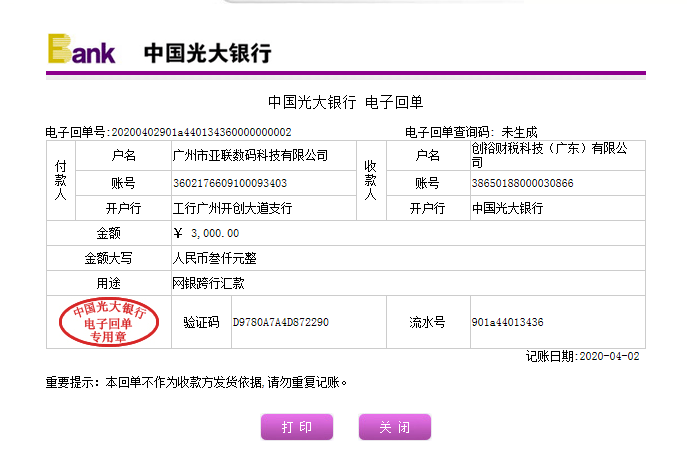Select purpose 网银跨行汇款

209,283
